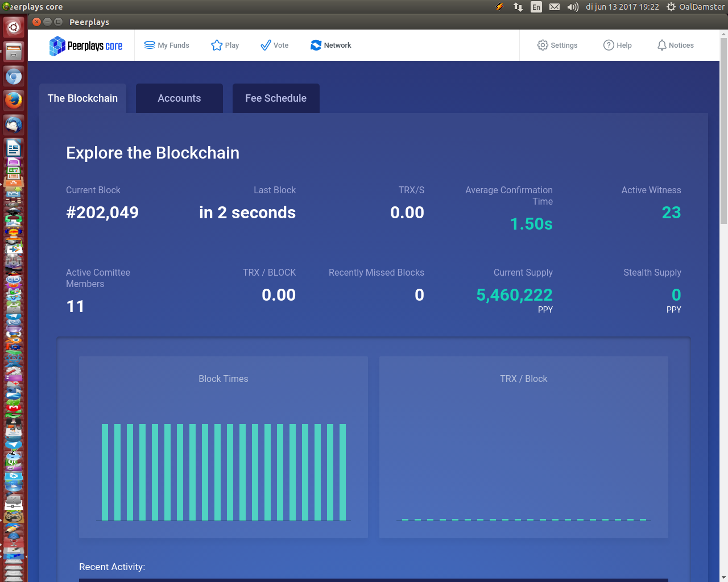Open the Help page
Viewport: 728px width, 582px height.
618,45
